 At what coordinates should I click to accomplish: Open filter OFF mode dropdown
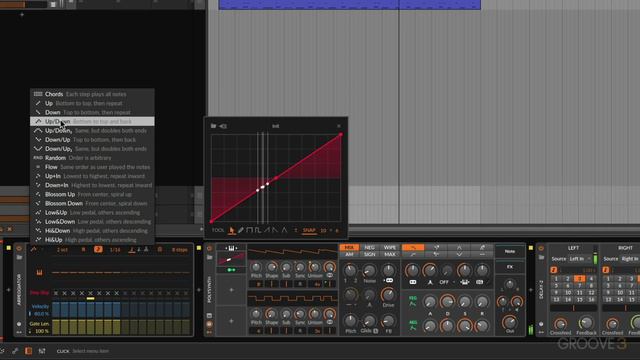pos(447,282)
